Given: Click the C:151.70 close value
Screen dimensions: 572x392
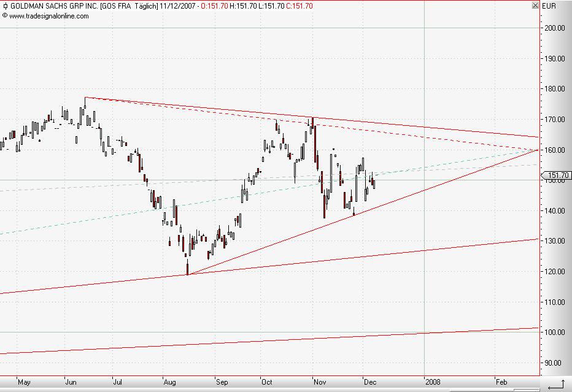Looking at the screenshot, I should point(300,6).
